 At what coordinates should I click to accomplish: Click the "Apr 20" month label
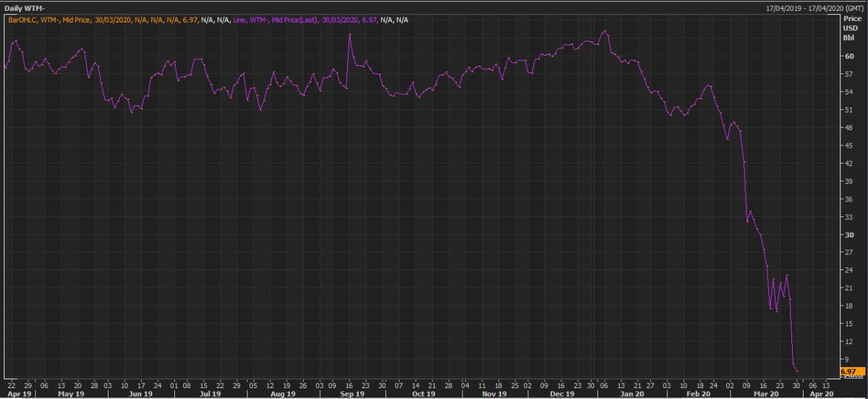coord(821,394)
